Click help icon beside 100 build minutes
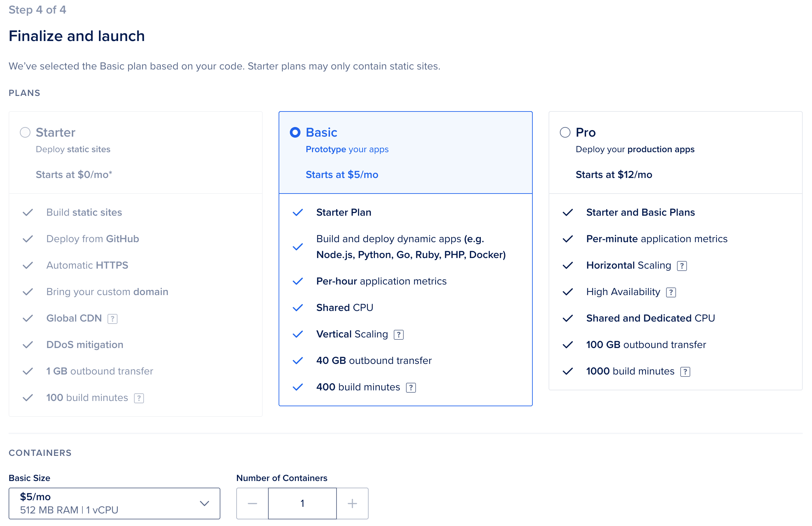 click(x=139, y=398)
